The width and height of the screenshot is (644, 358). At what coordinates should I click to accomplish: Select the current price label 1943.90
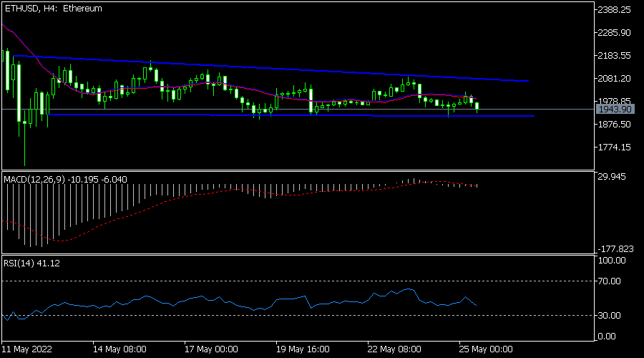615,110
